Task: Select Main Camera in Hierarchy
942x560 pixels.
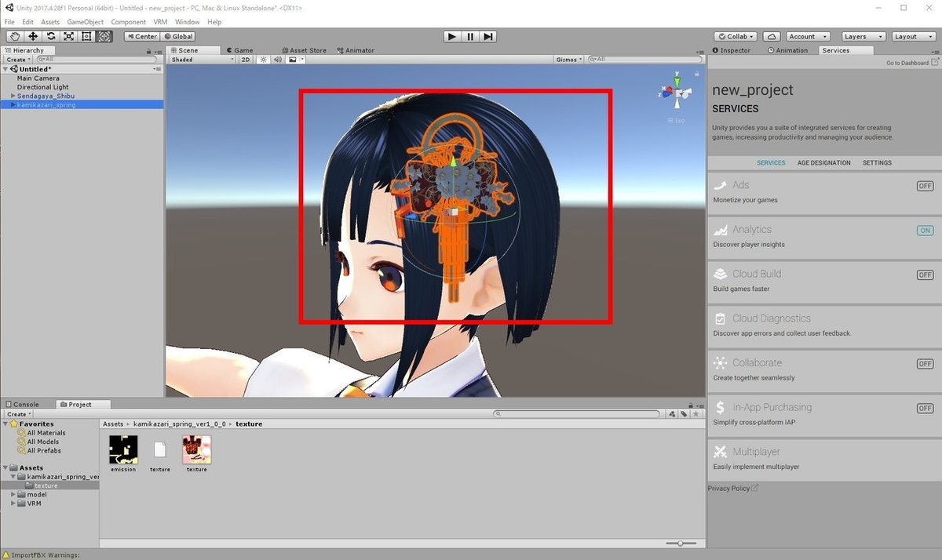Action: [38, 78]
